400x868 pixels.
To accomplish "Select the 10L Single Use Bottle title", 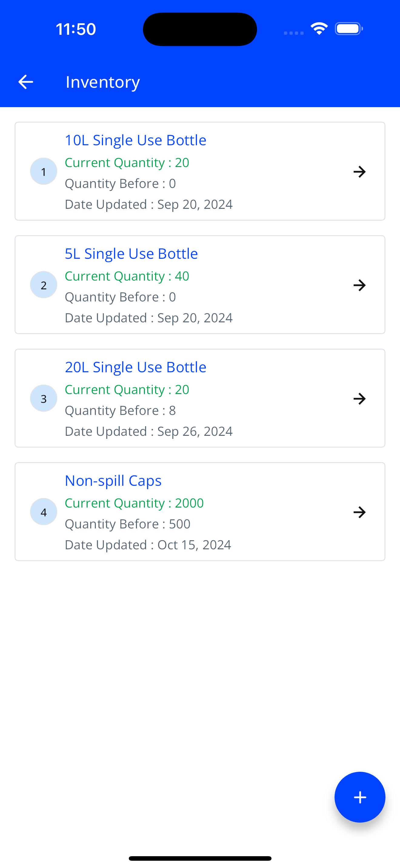I will click(135, 140).
